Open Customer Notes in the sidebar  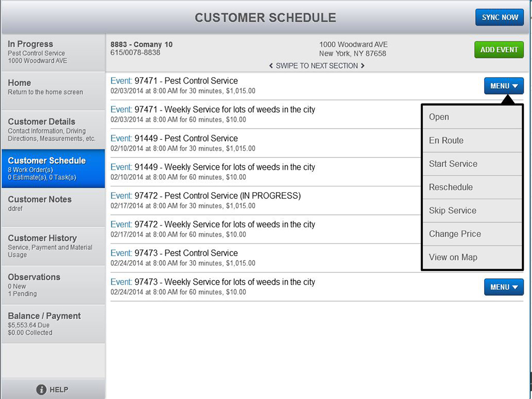(x=53, y=207)
